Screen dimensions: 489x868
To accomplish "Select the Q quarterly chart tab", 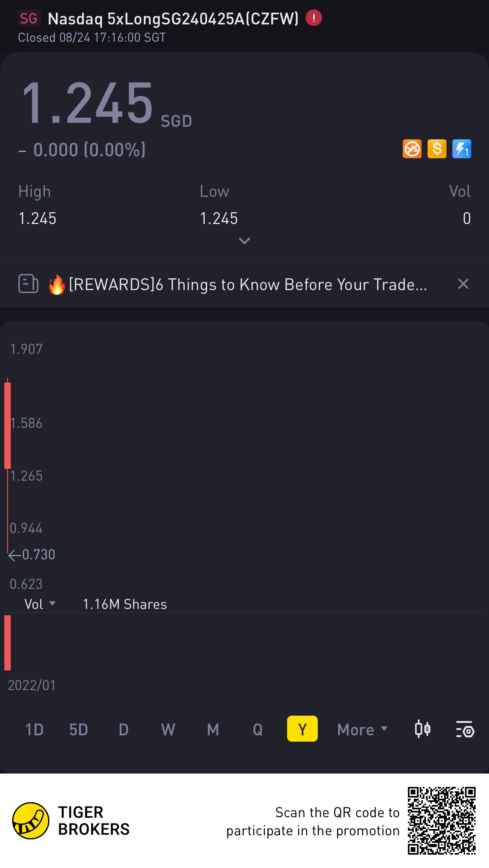I will pos(258,729).
